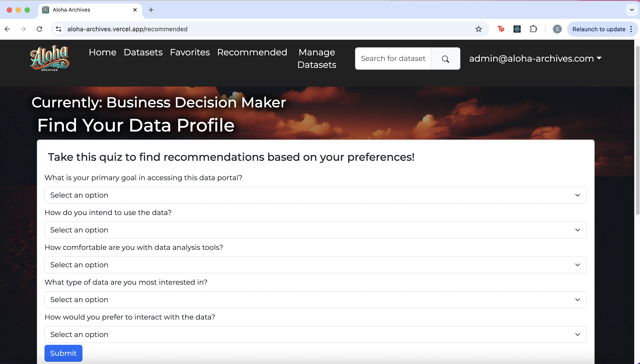Expand admin@aloha-archives.com account dropdown
This screenshot has height=364, width=640.
click(x=535, y=58)
